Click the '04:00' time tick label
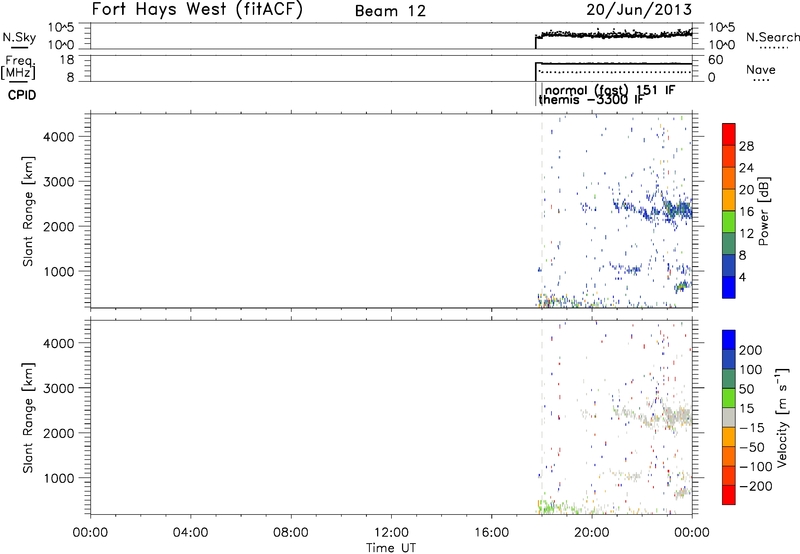 pyautogui.click(x=190, y=532)
